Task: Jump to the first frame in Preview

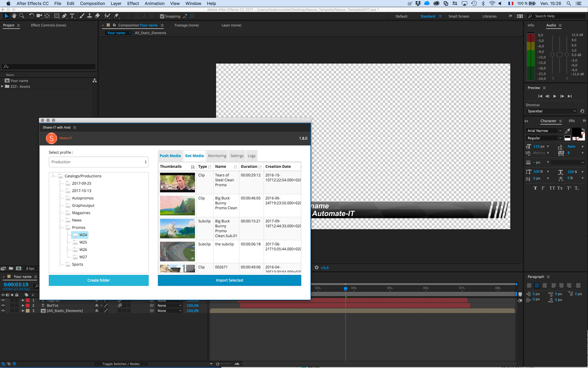Action: (540, 96)
